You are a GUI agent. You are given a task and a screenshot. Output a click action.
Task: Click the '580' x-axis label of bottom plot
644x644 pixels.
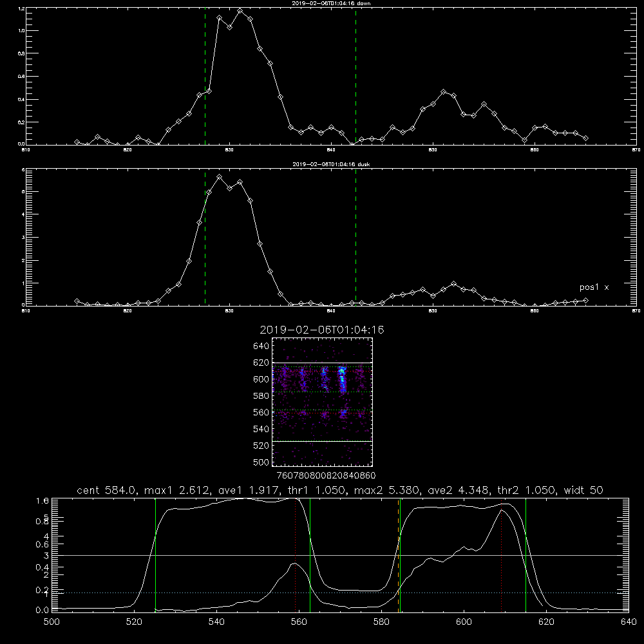[x=381, y=622]
